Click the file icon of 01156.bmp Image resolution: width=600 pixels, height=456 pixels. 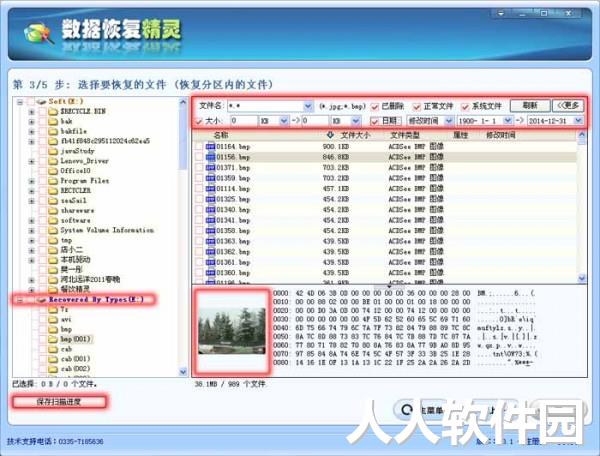[210, 157]
